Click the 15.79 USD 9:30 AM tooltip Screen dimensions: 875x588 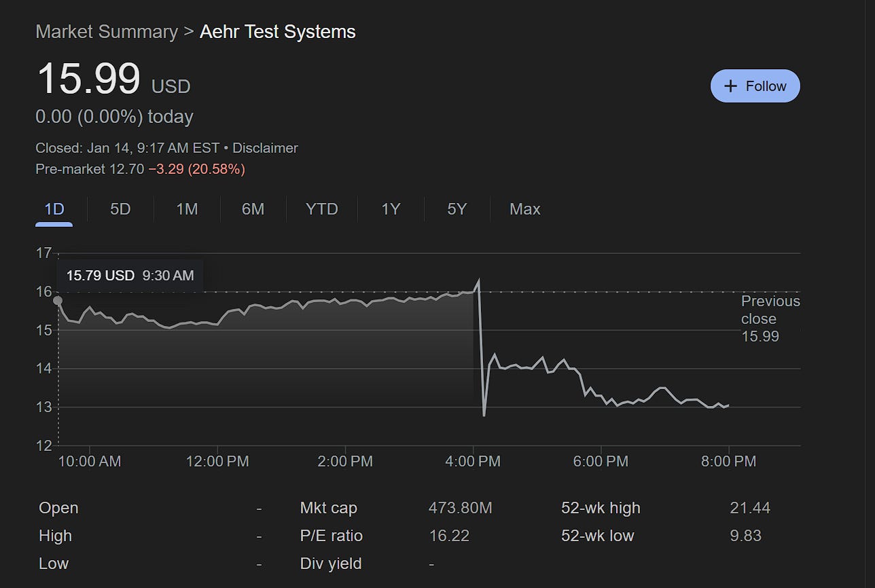(130, 276)
